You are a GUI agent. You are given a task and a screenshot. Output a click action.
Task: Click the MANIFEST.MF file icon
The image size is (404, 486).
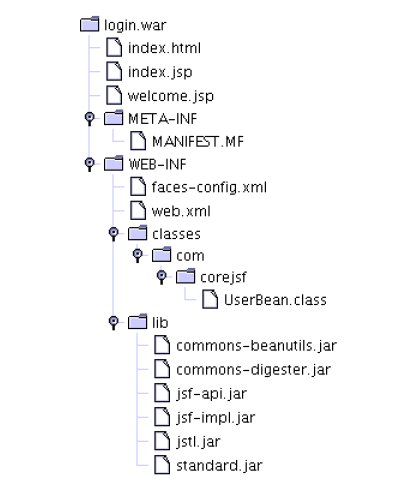coord(138,141)
